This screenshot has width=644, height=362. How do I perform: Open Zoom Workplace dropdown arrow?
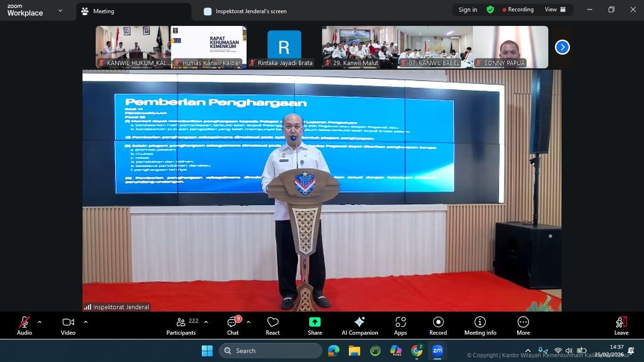click(x=60, y=10)
